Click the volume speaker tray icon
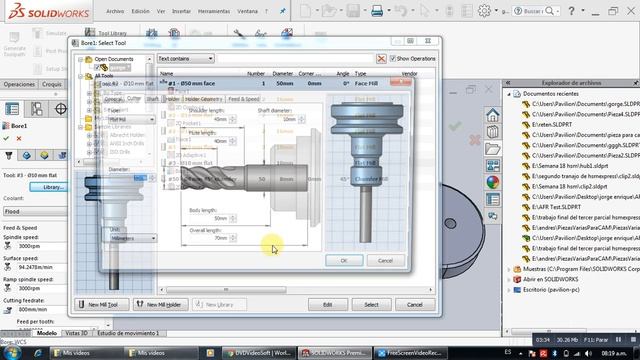Screen dimensions: 640x360 pos(588,353)
